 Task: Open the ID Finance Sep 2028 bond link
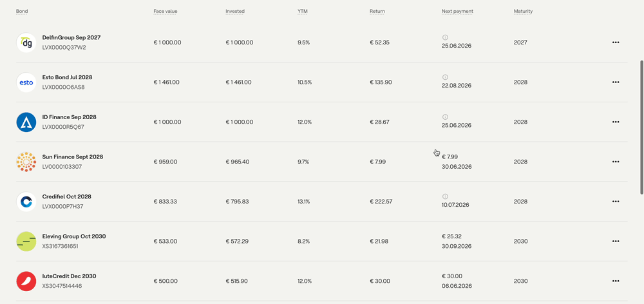69,117
